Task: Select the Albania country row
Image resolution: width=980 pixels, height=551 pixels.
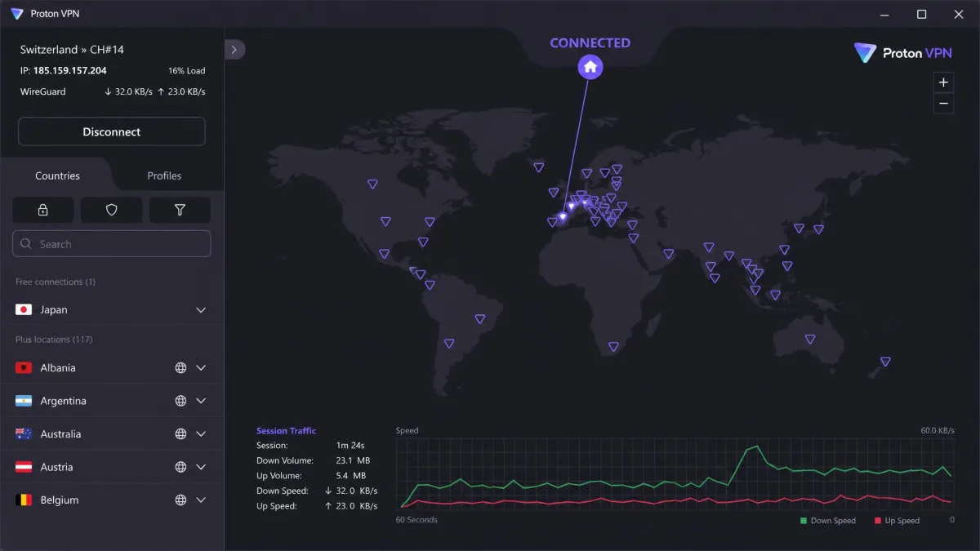Action: click(x=112, y=368)
